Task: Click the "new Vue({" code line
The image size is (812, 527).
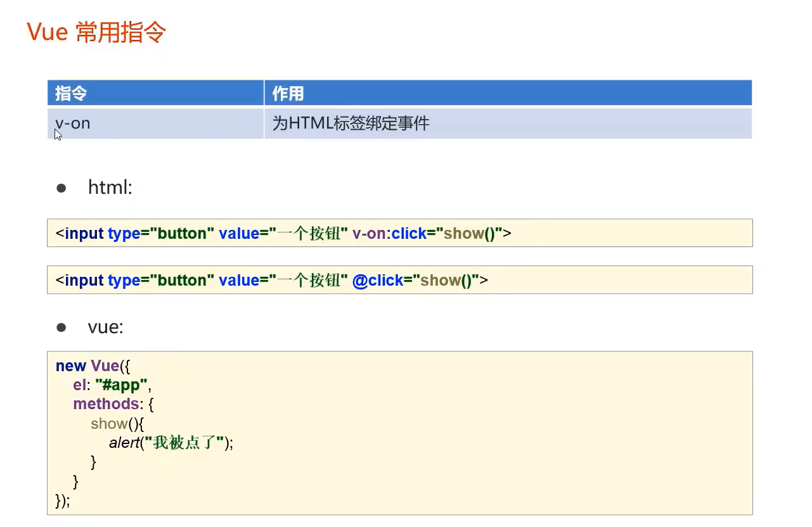Action: click(x=92, y=366)
